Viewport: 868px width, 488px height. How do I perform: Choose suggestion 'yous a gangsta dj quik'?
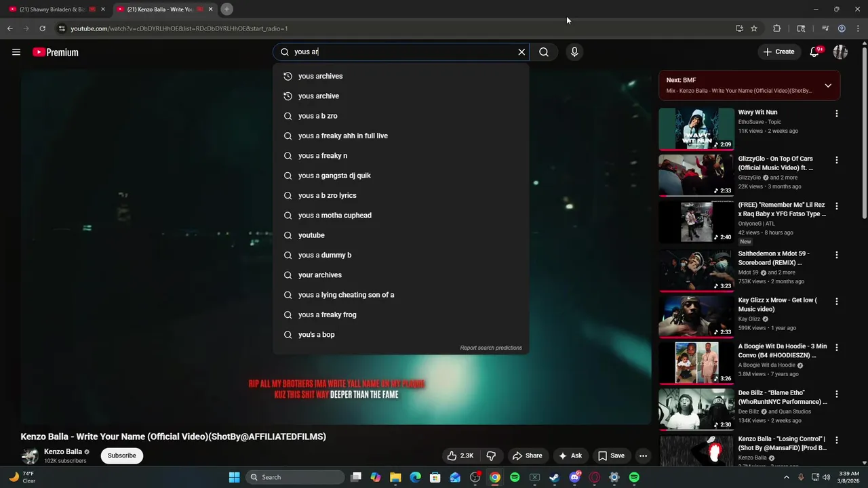pos(401,176)
